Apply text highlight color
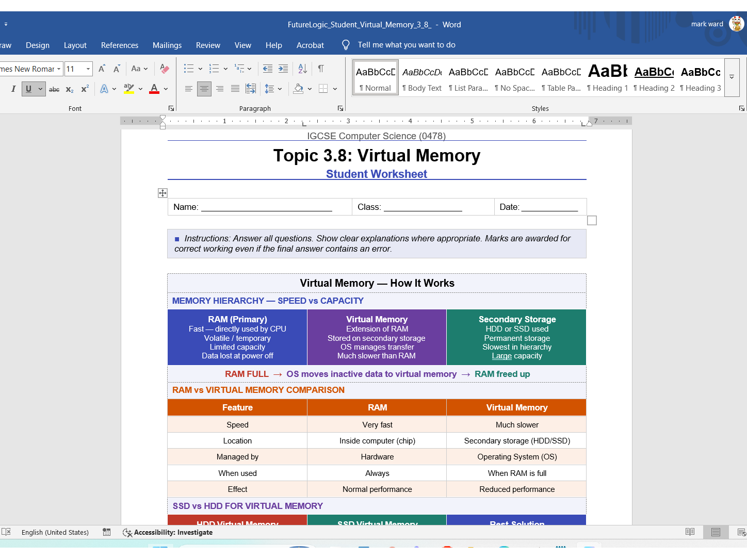 pos(128,89)
